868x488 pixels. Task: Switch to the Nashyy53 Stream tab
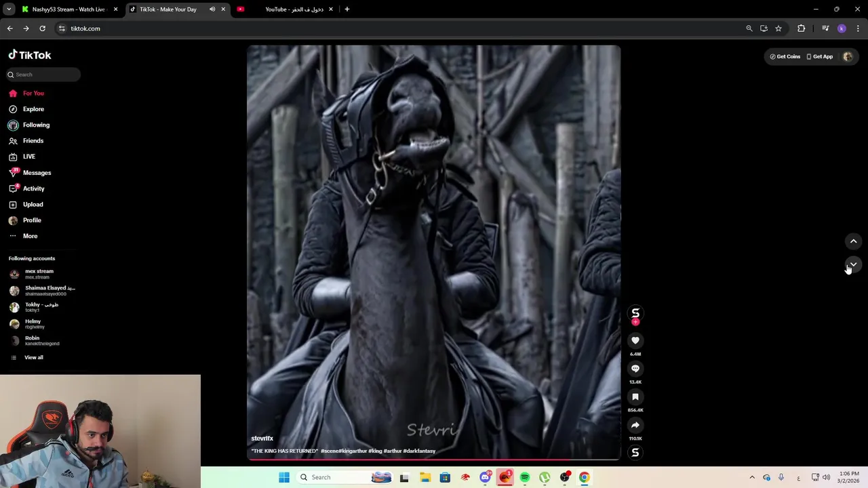coord(69,9)
